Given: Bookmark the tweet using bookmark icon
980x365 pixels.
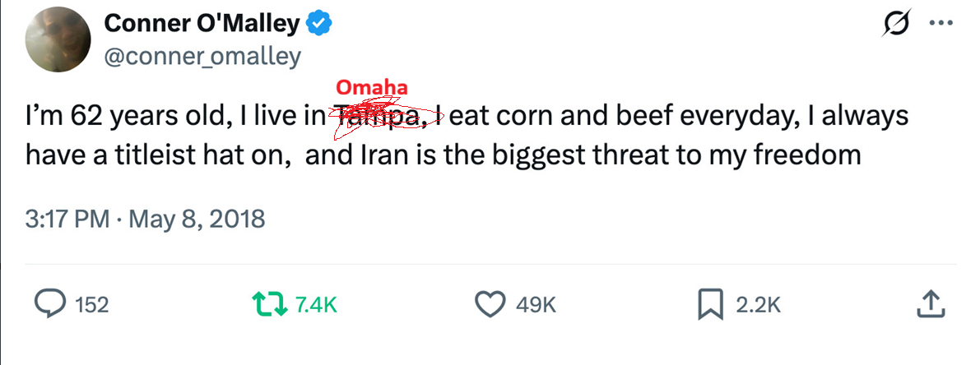Looking at the screenshot, I should (x=709, y=304).
